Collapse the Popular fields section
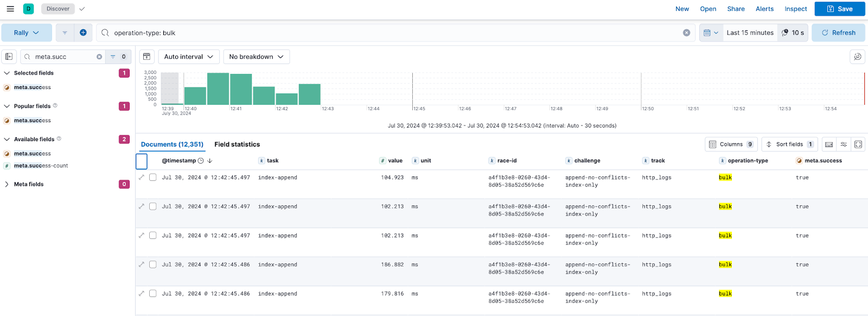Viewport: 868px width, 316px height. point(7,106)
